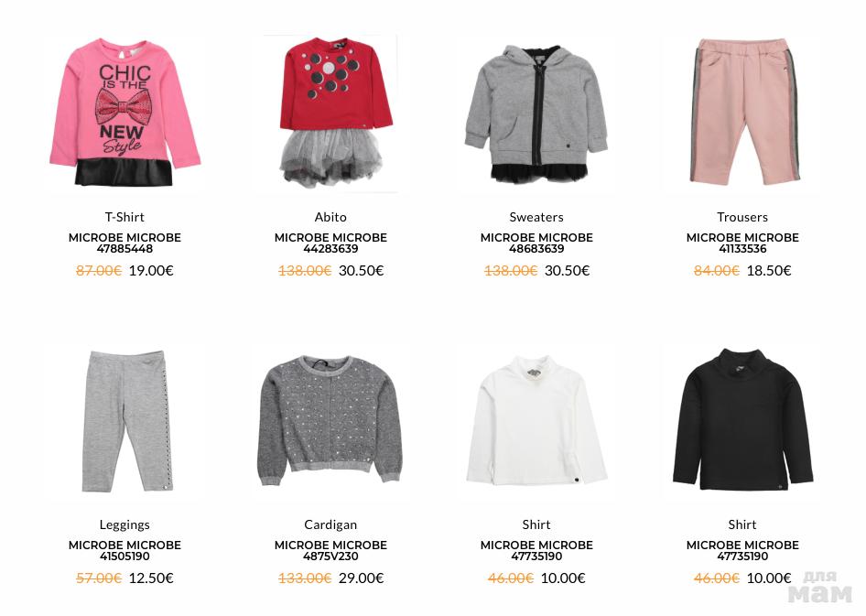
Task: Open the Cardigan product title
Action: point(330,524)
